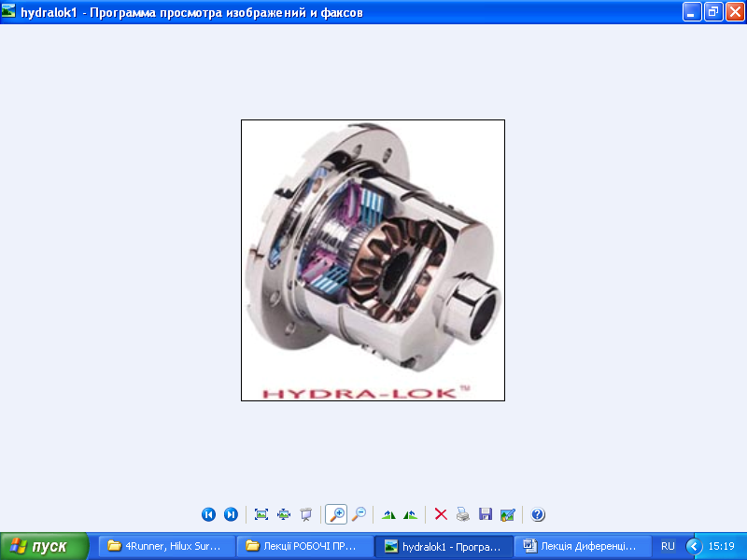Start the slide show
747x560 pixels.
pyautogui.click(x=306, y=514)
